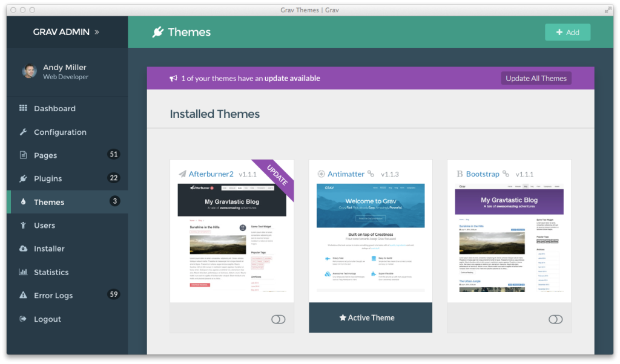Click the plug icon beside Themes header
This screenshot has width=620, height=364.
pos(158,32)
